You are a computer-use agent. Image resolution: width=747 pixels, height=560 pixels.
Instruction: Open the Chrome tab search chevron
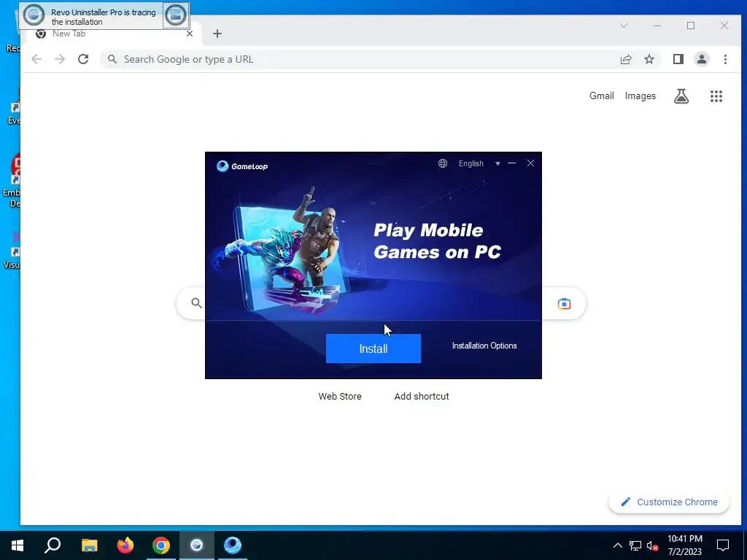[x=623, y=26]
